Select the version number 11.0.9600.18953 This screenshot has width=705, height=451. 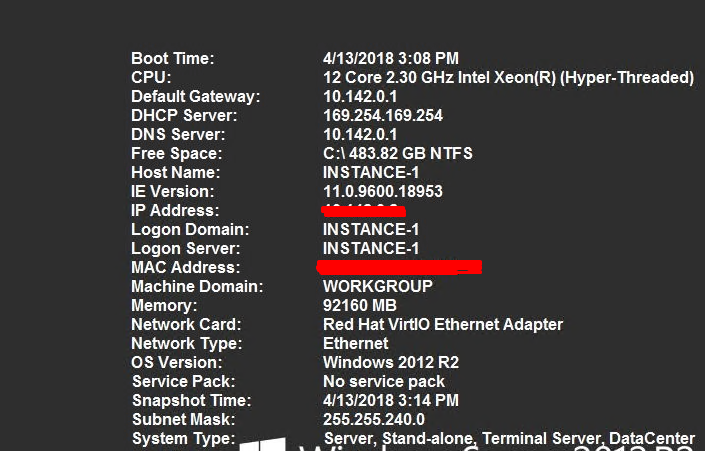point(383,192)
